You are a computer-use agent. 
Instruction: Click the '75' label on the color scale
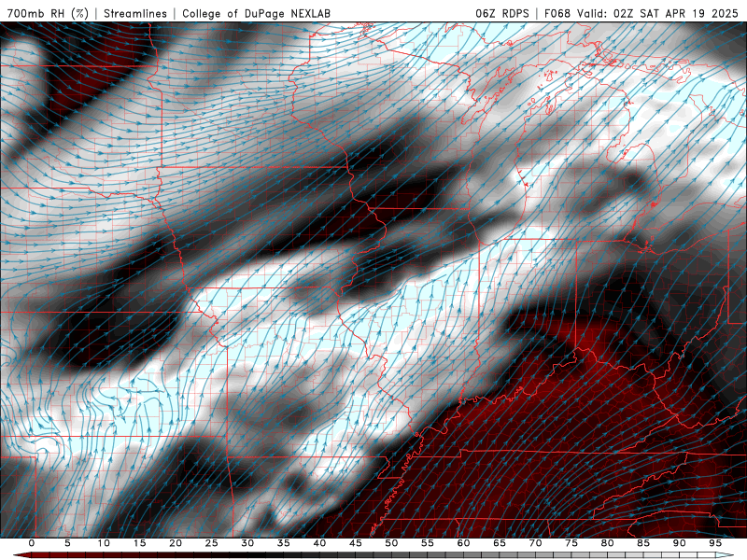[571, 543]
